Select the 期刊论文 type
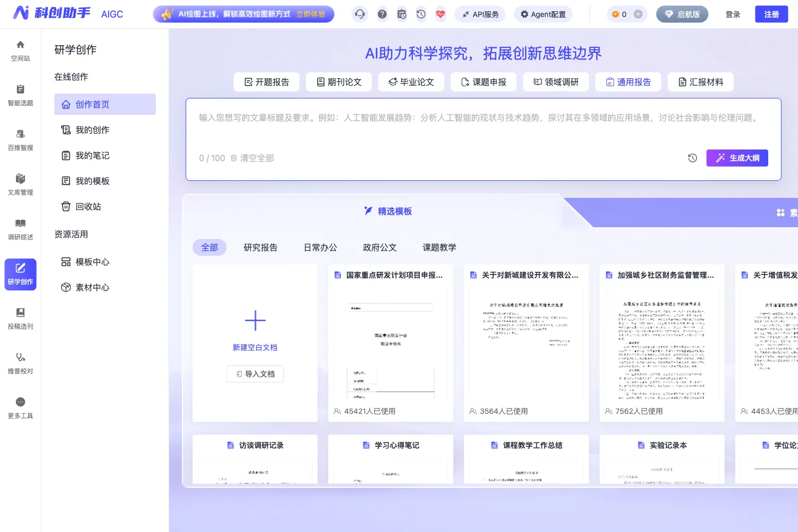This screenshot has height=532, width=798. pyautogui.click(x=339, y=82)
